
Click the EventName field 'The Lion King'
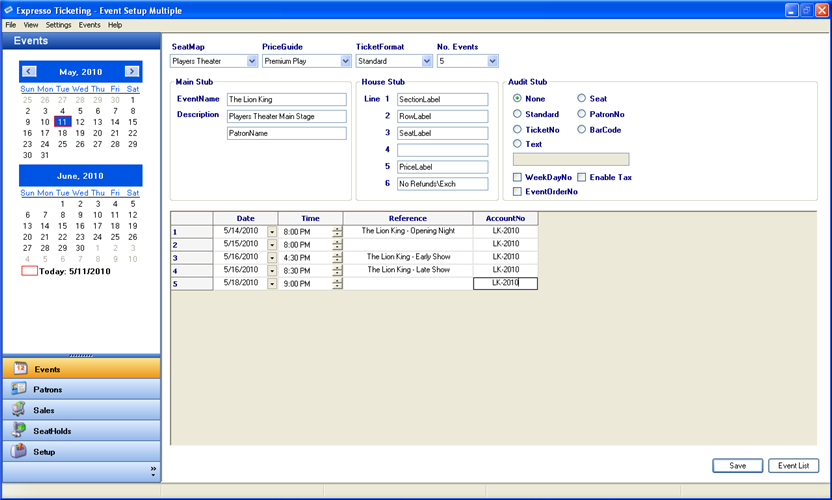(287, 99)
